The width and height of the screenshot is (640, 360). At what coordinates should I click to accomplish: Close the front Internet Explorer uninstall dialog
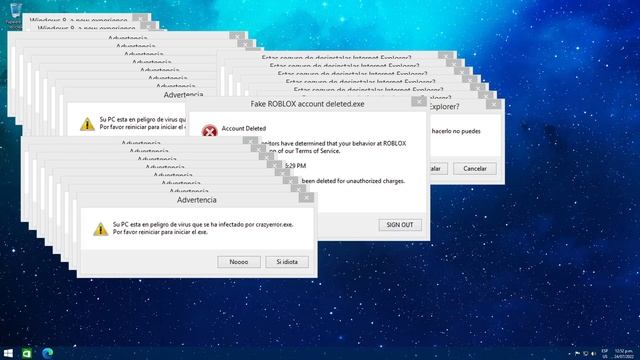[x=493, y=104]
